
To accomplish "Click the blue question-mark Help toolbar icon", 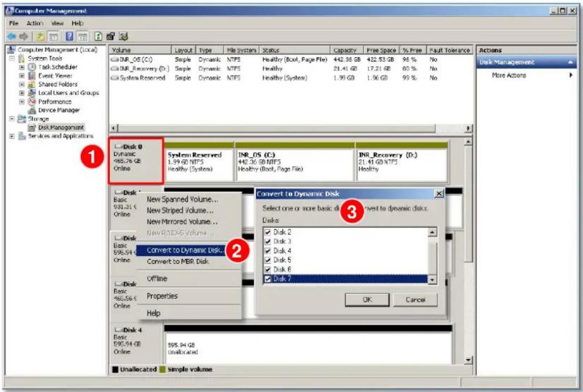I will tap(69, 37).
